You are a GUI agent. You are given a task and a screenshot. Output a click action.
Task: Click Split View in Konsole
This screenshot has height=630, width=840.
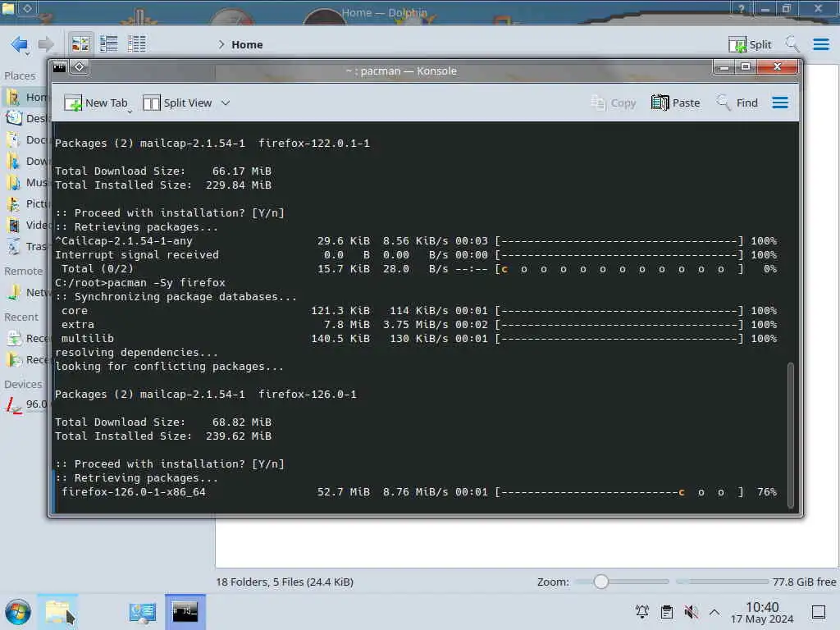pos(178,103)
